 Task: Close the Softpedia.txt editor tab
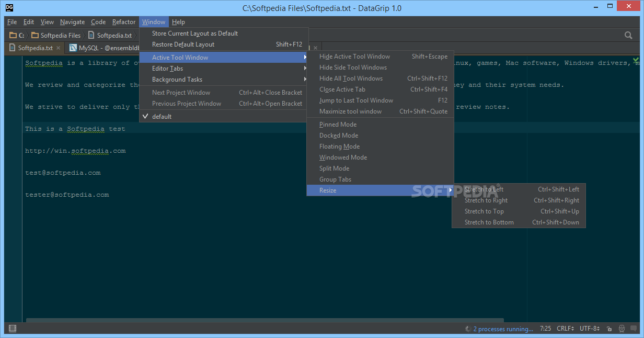click(59, 48)
